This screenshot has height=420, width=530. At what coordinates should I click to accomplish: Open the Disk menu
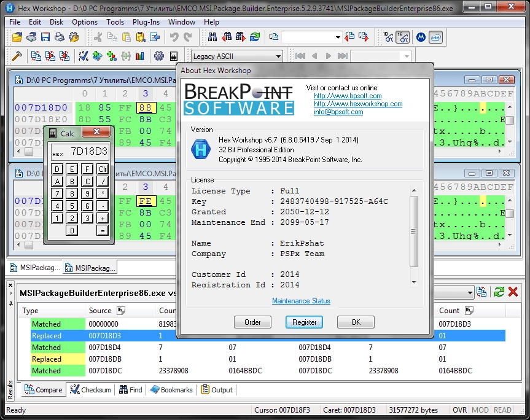coord(57,22)
